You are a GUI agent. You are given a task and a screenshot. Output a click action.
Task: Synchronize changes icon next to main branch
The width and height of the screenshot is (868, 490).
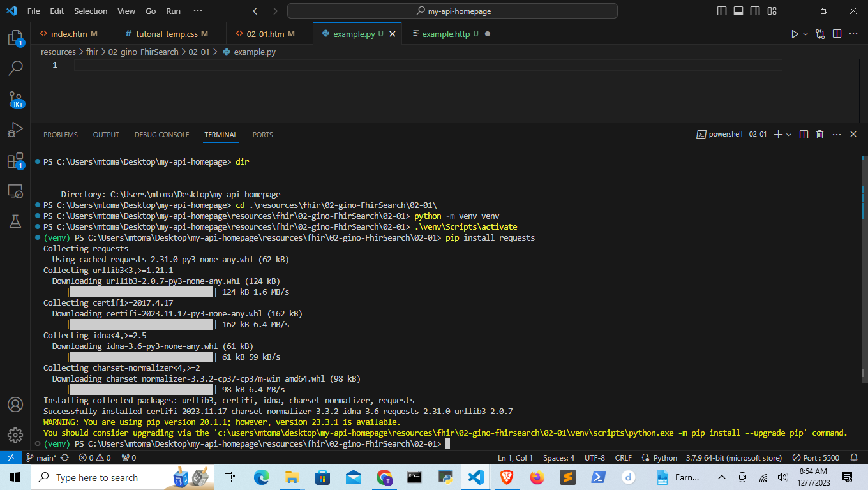tap(65, 457)
